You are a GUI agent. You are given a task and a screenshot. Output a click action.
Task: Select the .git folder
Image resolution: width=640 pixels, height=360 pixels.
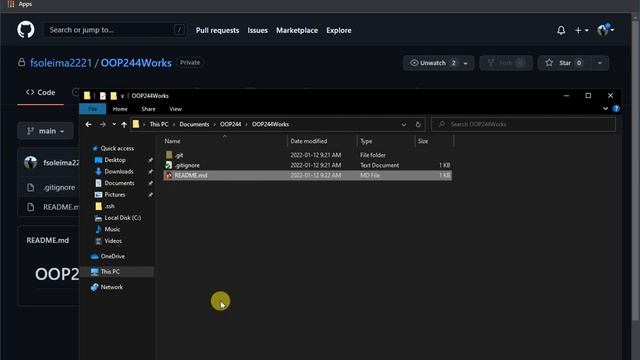coord(307,155)
